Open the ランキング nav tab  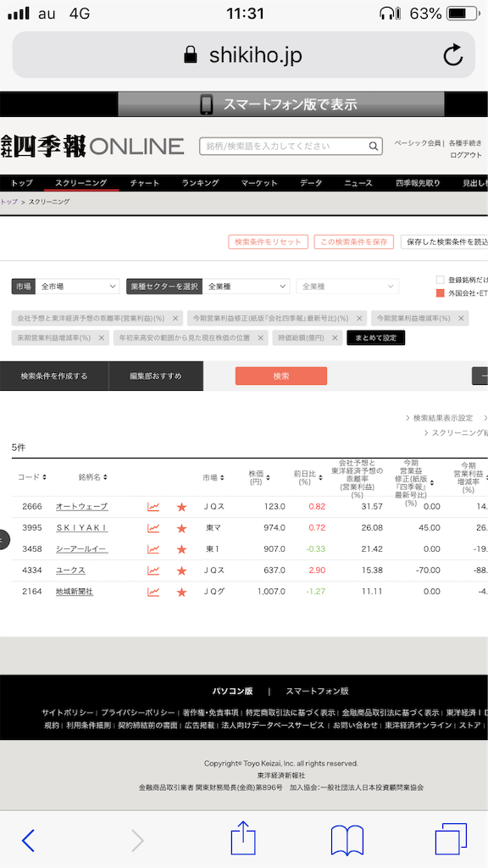200,183
